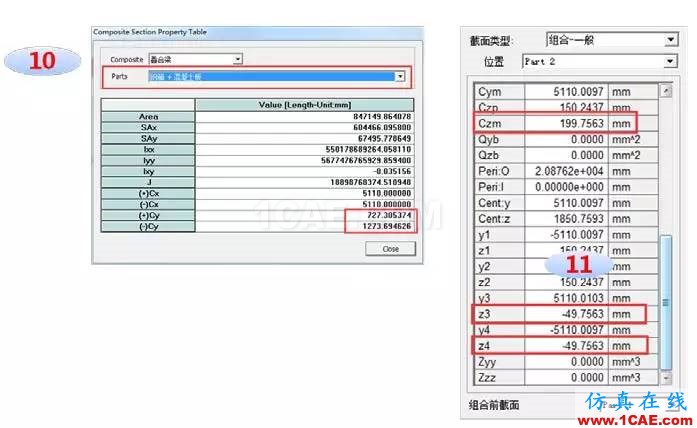Select the Area row label
The width and height of the screenshot is (697, 428).
tap(148, 116)
